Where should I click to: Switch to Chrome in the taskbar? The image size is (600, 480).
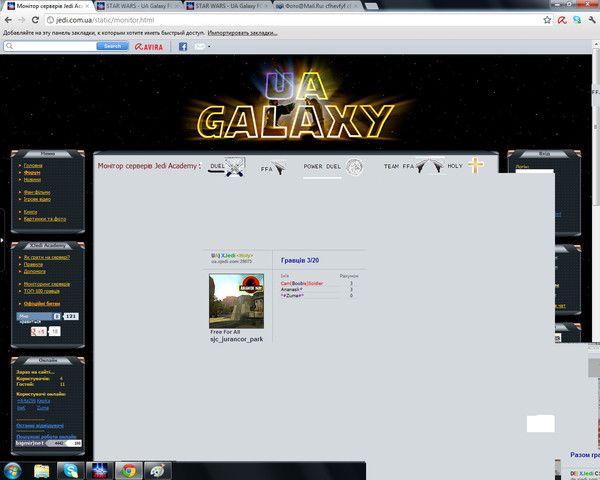(129, 470)
